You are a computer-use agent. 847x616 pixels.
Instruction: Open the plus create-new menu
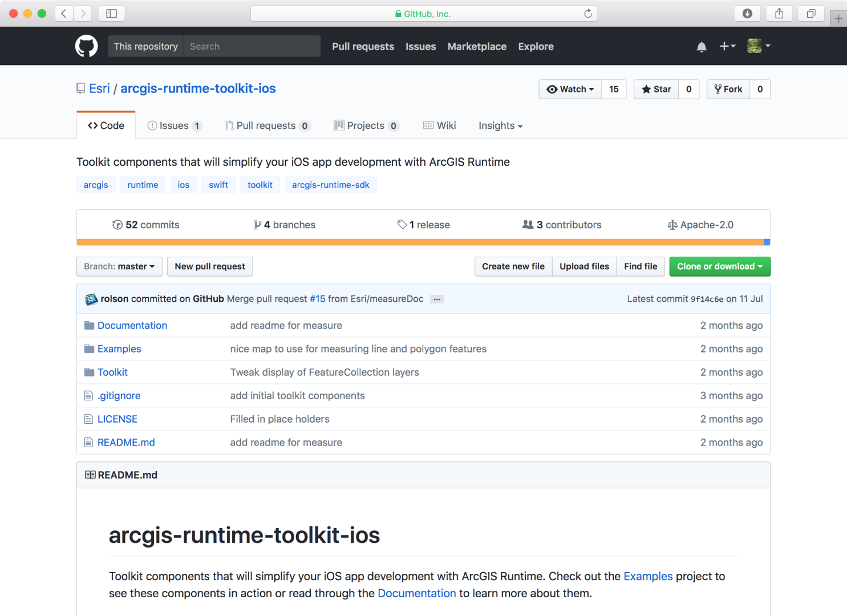pyautogui.click(x=727, y=46)
